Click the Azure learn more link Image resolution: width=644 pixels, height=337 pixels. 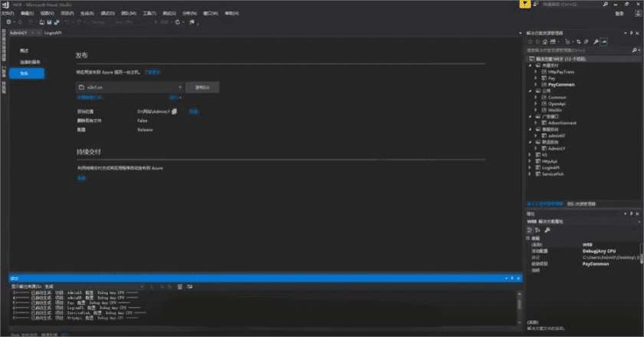152,71
